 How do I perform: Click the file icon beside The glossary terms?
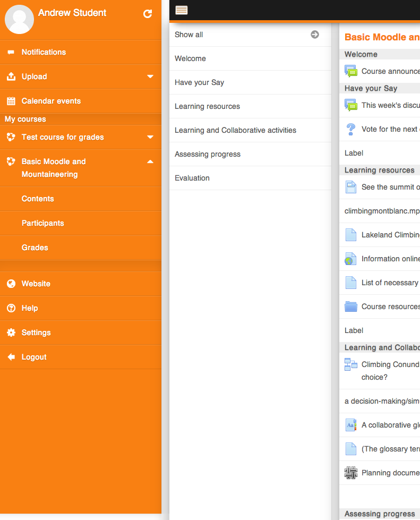[x=351, y=449]
